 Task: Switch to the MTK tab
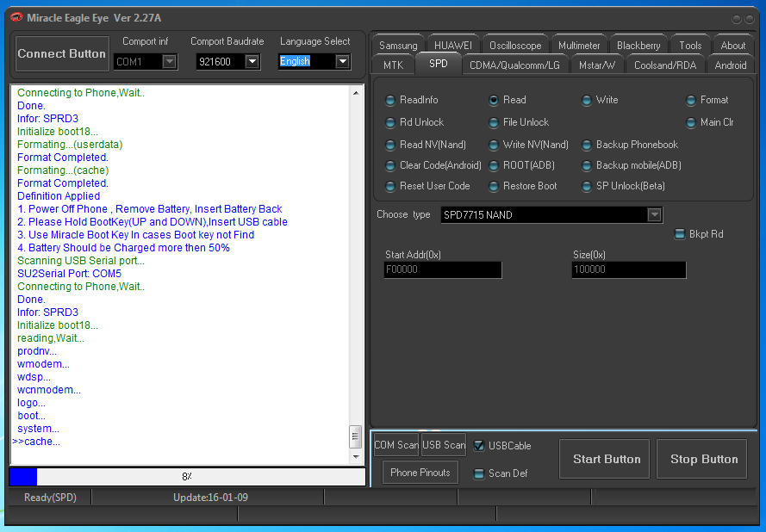click(393, 65)
